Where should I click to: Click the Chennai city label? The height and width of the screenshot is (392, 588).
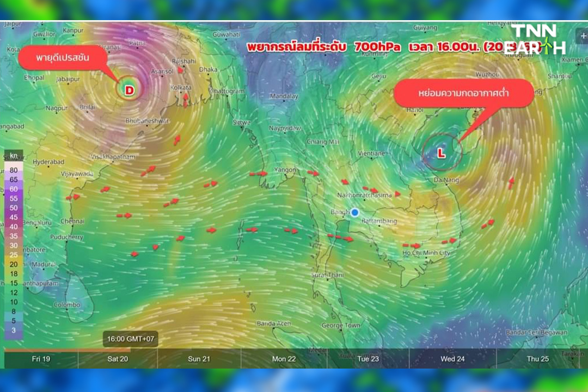tap(73, 222)
